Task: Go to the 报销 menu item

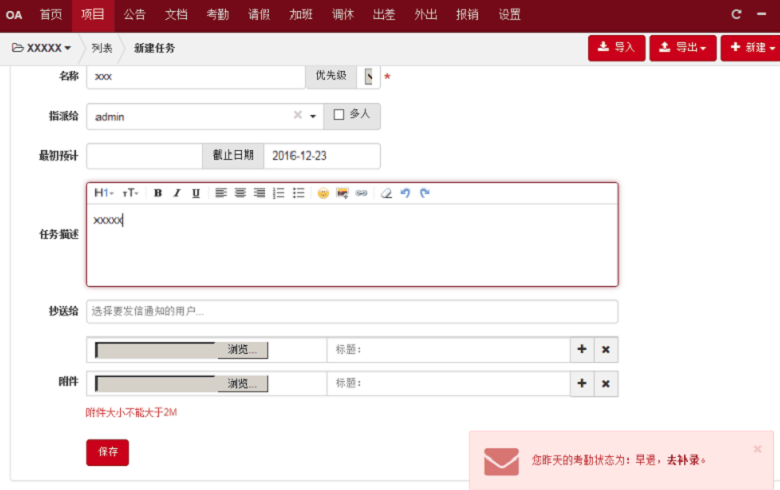Action: [466, 15]
